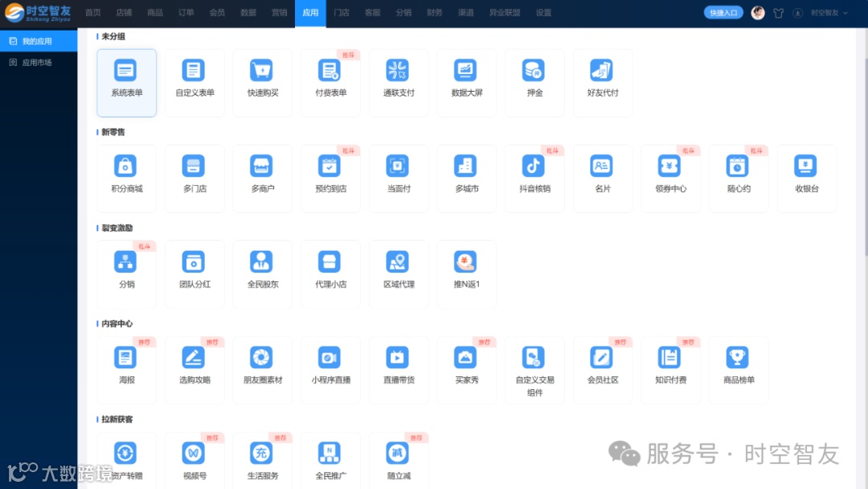Open the 门店 top menu
The height and width of the screenshot is (489, 868).
click(342, 13)
